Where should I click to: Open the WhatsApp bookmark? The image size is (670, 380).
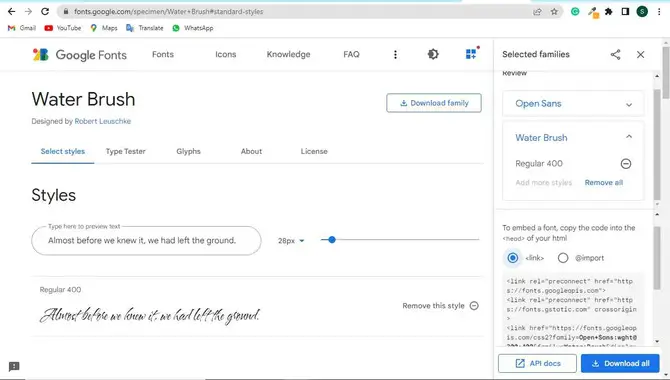click(193, 28)
